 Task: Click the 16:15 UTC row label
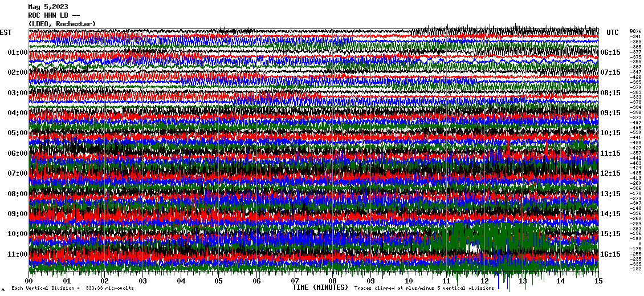pyautogui.click(x=610, y=254)
